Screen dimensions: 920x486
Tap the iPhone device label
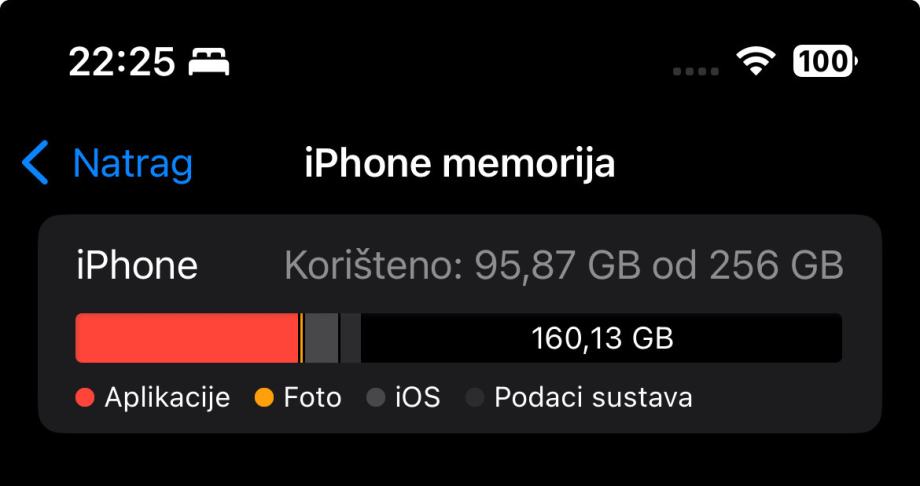pyautogui.click(x=137, y=265)
